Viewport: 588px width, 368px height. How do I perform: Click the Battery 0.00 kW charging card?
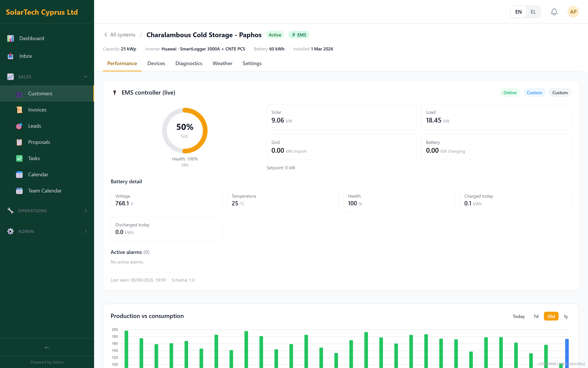tap(496, 147)
